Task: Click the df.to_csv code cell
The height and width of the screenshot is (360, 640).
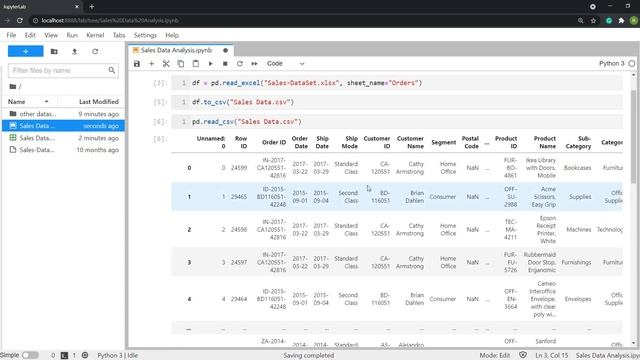Action: [x=397, y=102]
